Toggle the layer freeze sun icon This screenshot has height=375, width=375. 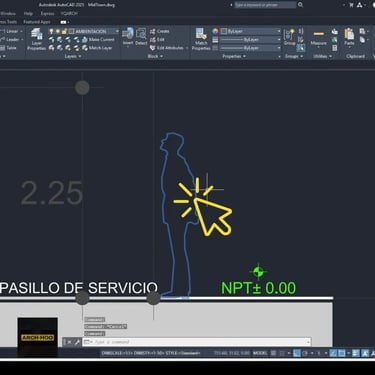click(58, 31)
